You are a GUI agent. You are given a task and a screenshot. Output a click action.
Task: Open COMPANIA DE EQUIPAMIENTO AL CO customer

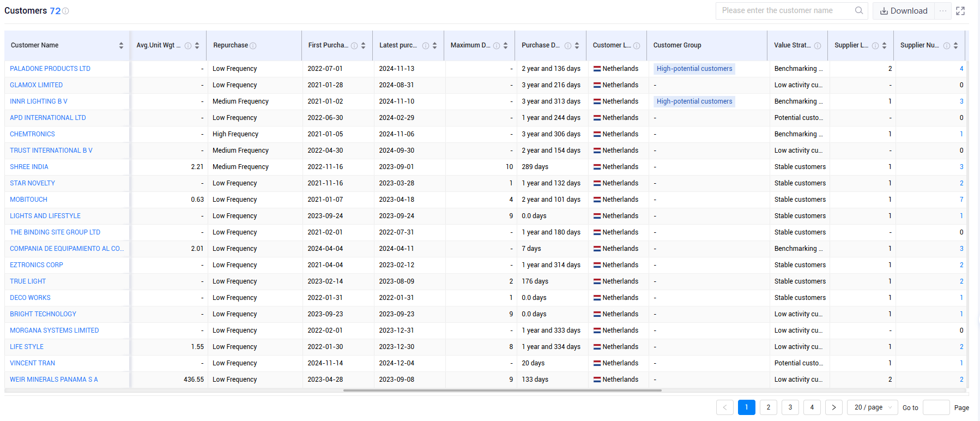pyautogui.click(x=67, y=249)
